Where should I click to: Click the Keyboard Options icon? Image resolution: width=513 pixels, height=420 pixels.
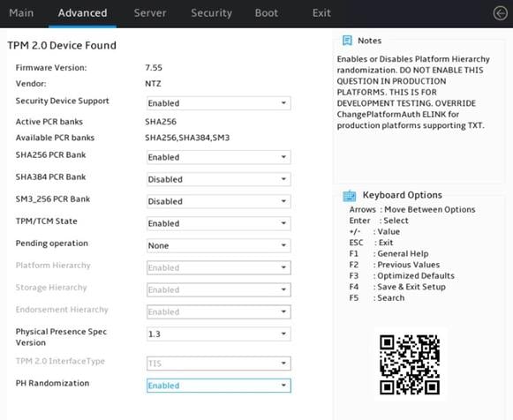[x=350, y=196]
